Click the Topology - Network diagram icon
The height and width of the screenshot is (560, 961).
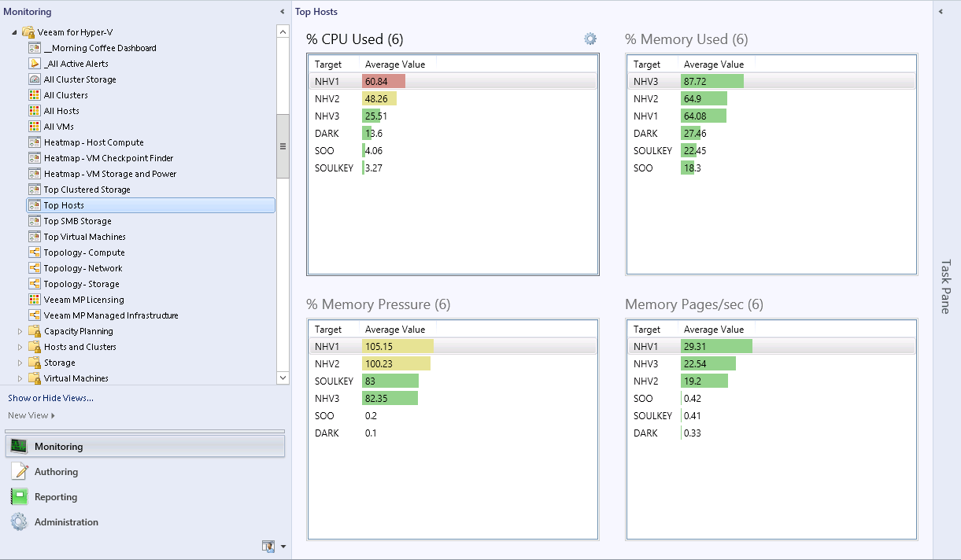tap(35, 268)
